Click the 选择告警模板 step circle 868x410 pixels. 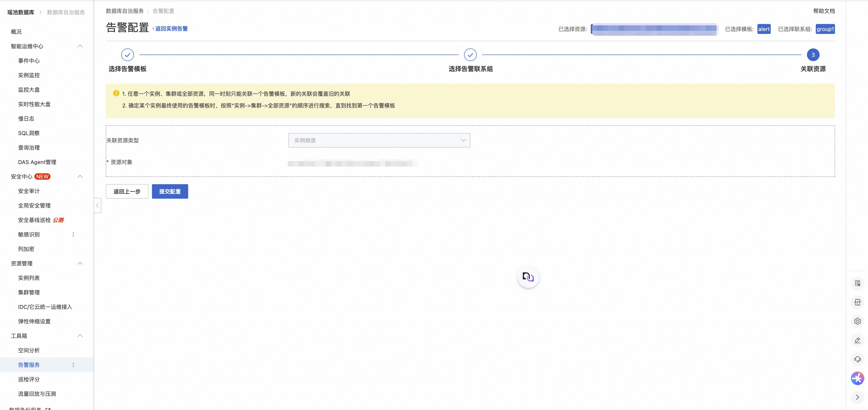point(127,55)
